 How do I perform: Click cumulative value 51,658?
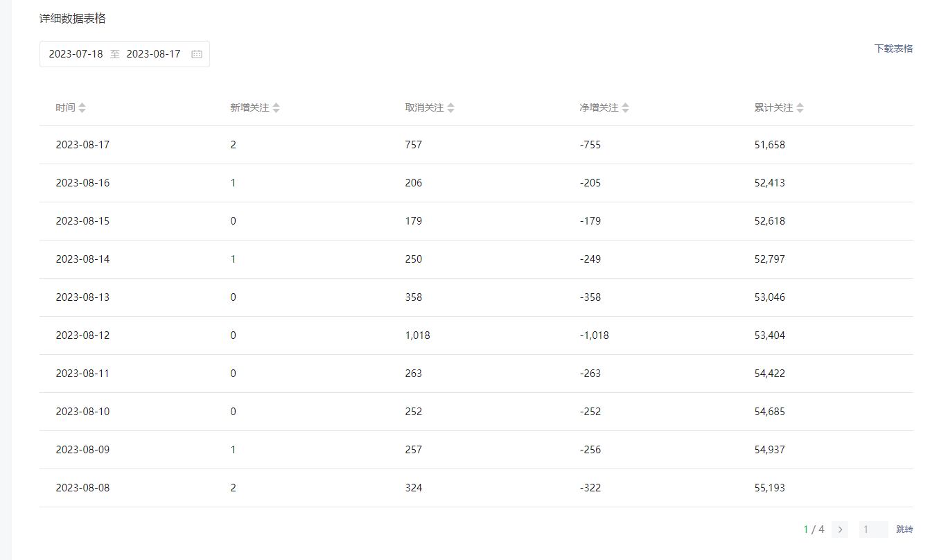769,145
